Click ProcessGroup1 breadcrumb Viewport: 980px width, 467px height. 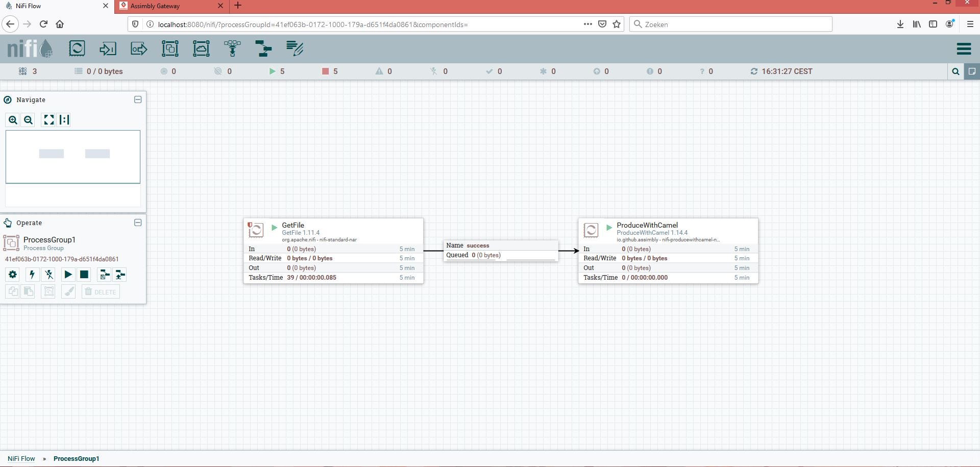(x=77, y=458)
